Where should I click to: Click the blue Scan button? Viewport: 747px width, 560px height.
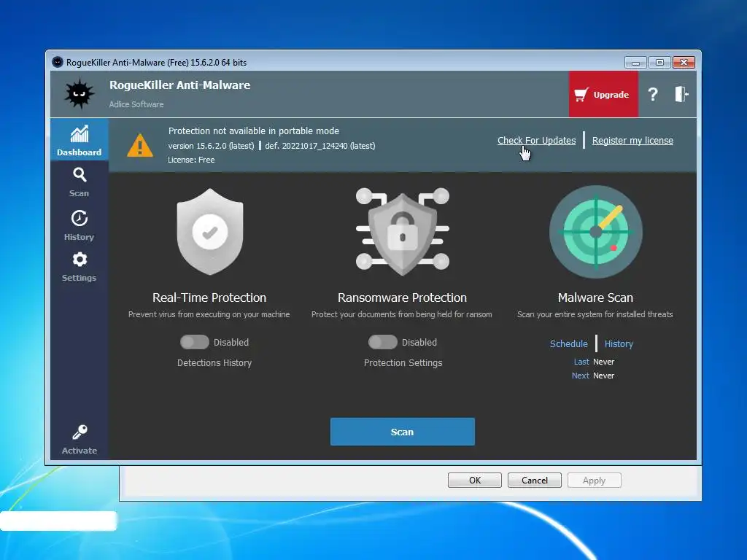point(403,432)
